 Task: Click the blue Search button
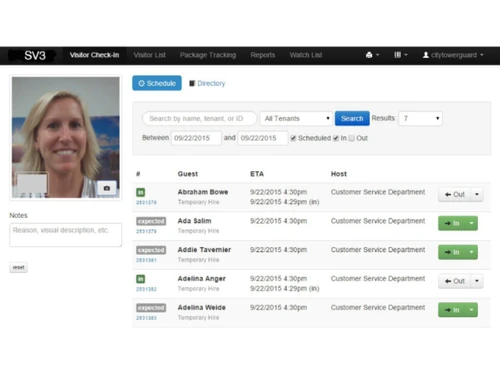pyautogui.click(x=352, y=118)
